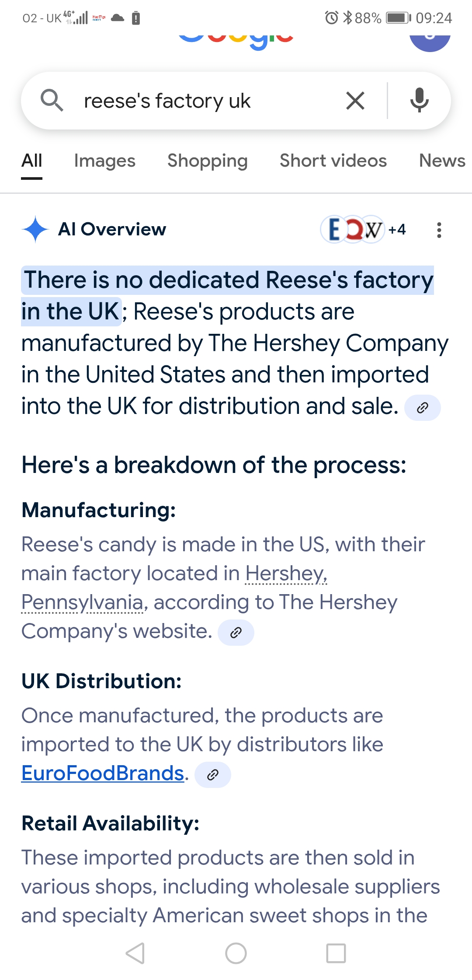Tap the Android home circle button
Screen dimensions: 472x980
[x=236, y=953]
